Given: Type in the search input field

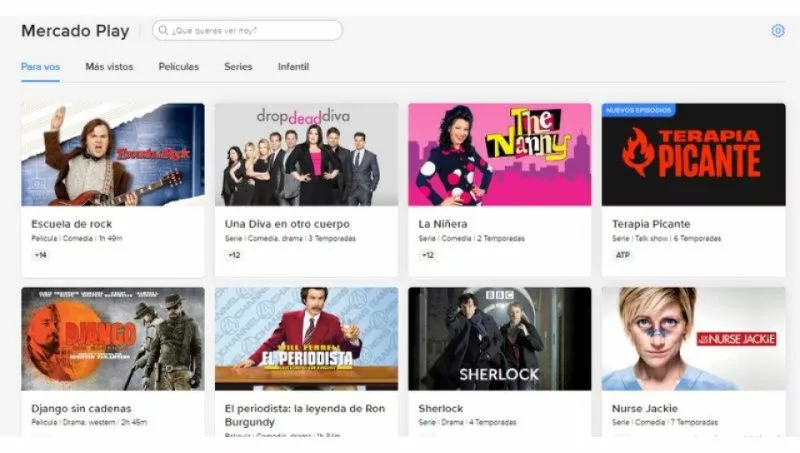Looking at the screenshot, I should click(x=255, y=31).
